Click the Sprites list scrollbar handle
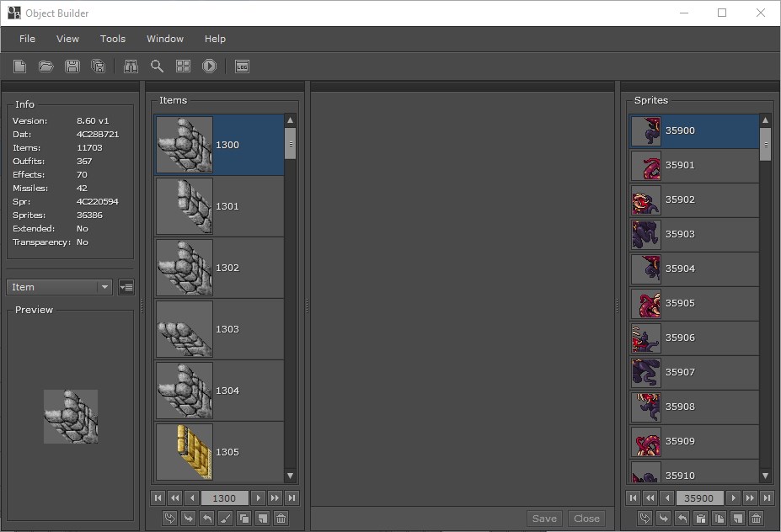This screenshot has height=532, width=781. coord(766,144)
